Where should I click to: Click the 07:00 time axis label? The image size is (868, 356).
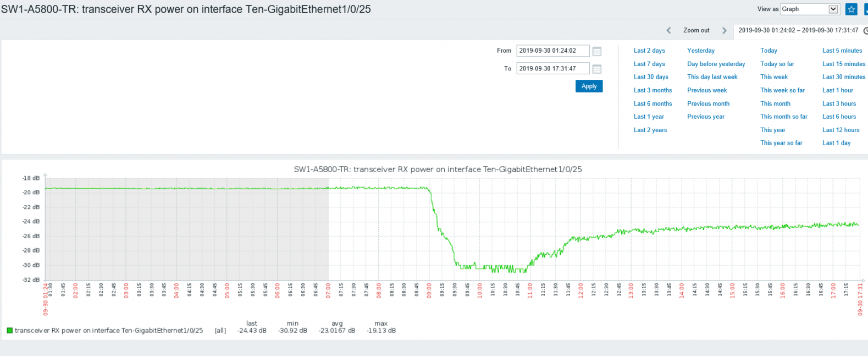coord(328,290)
